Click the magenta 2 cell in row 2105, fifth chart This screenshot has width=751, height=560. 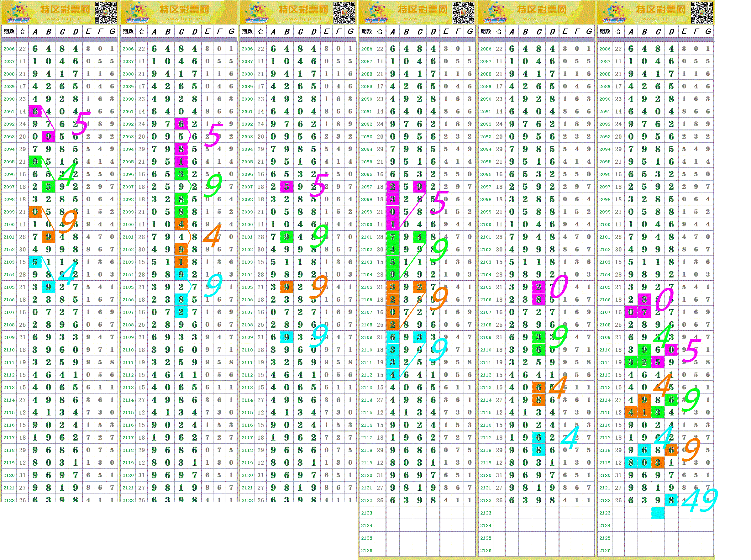point(538,287)
